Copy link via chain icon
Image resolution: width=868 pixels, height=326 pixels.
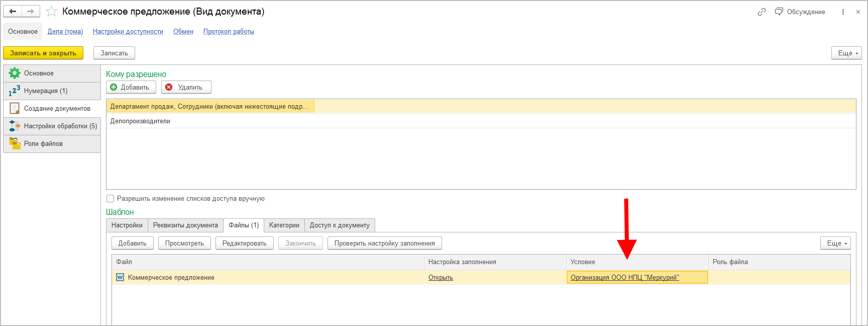coord(762,12)
